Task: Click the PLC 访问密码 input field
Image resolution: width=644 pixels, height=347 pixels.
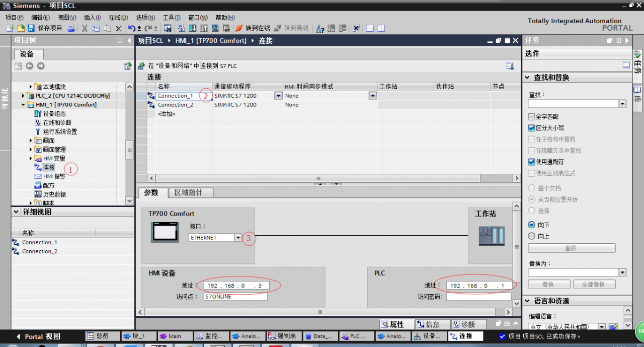Action: (x=479, y=297)
